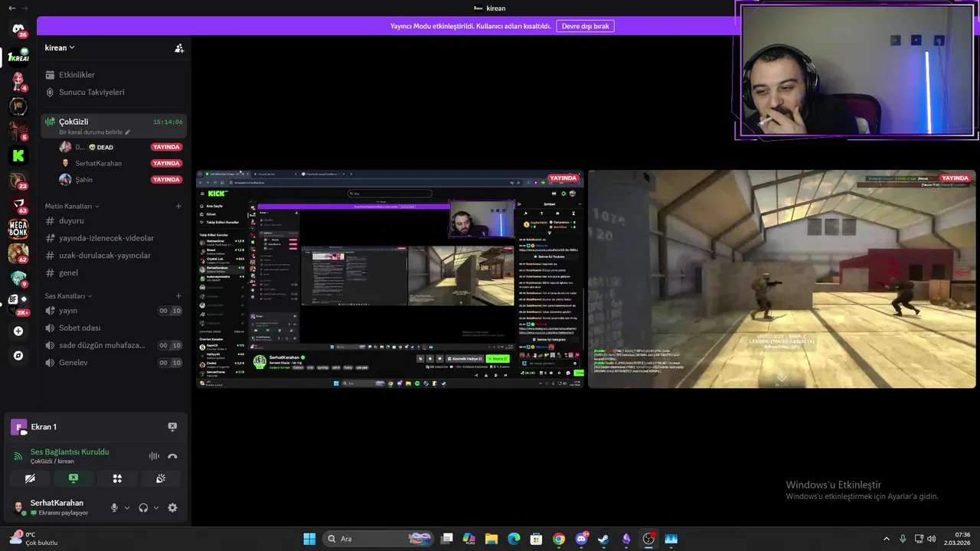Click Devre dışı bırak streamer mode button
The height and width of the screenshot is (551, 980).
pyautogui.click(x=585, y=26)
